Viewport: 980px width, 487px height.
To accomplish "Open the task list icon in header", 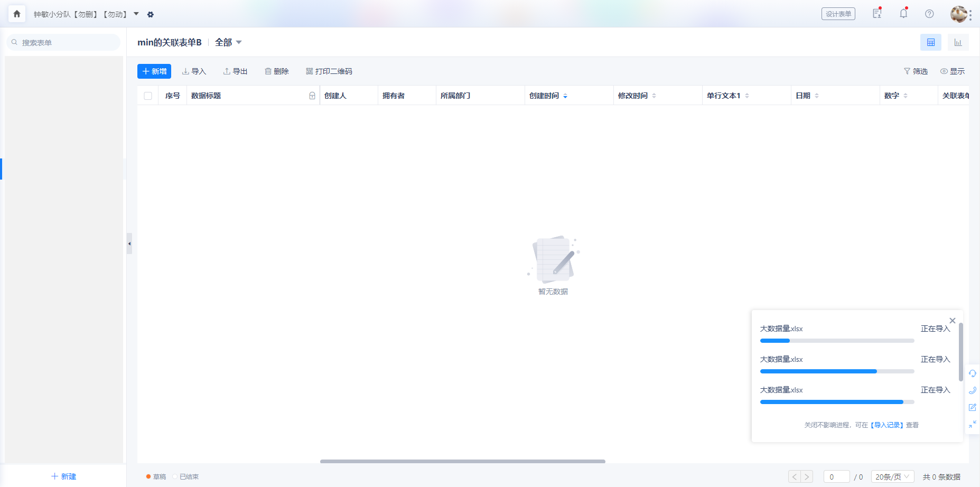I will click(877, 14).
